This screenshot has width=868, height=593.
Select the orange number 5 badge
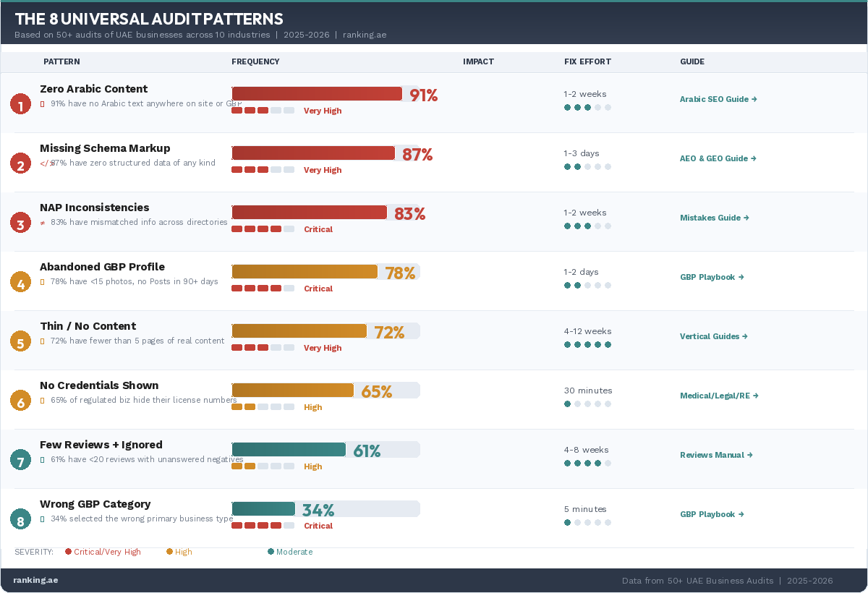20,342
